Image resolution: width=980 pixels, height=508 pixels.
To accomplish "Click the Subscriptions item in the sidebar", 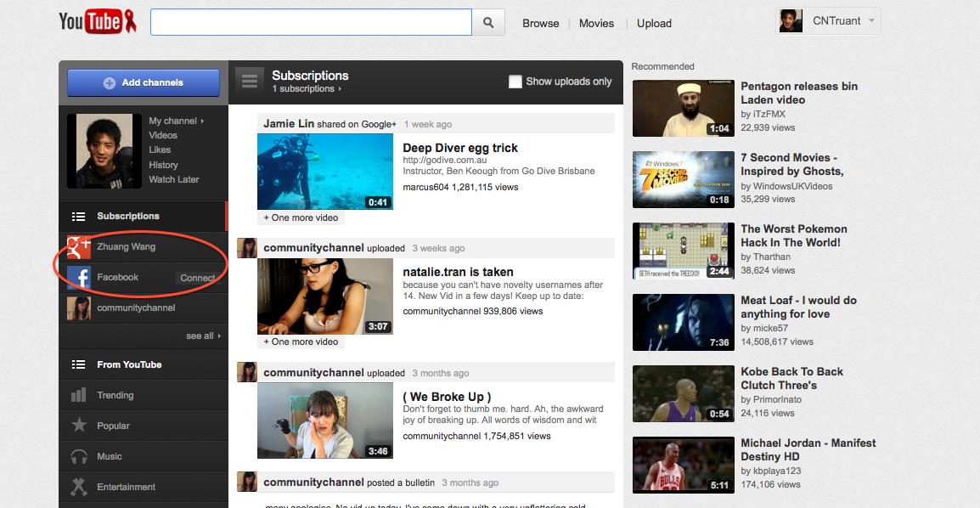I will (x=144, y=216).
